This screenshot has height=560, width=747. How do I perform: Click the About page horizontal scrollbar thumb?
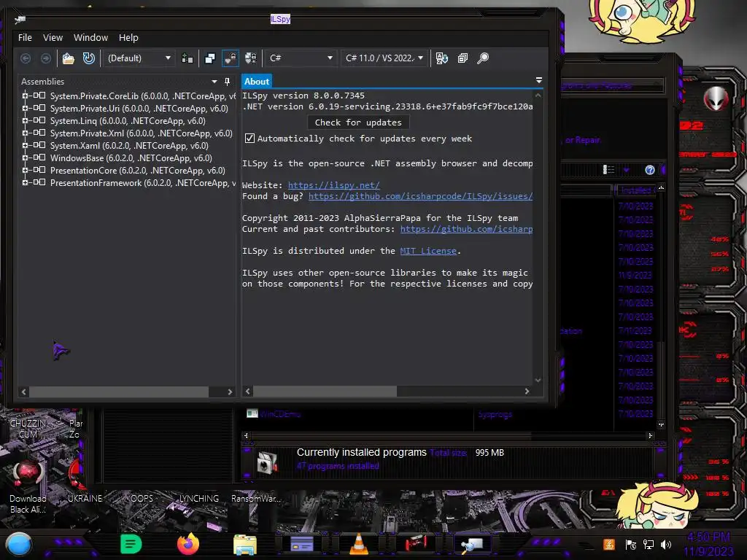325,392
